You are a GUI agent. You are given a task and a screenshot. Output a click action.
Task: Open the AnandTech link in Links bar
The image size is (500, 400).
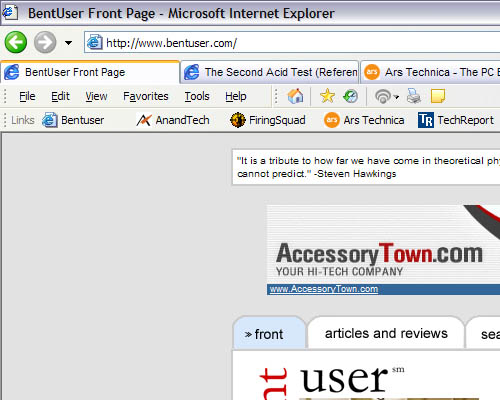[x=173, y=120]
